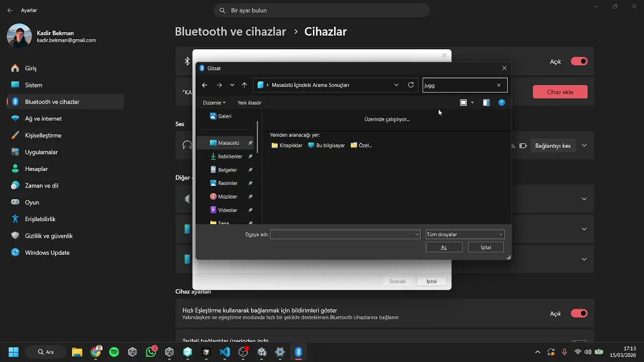This screenshot has height=362, width=644.
Task: Open Giriş in Settings sidebar
Action: click(65, 68)
